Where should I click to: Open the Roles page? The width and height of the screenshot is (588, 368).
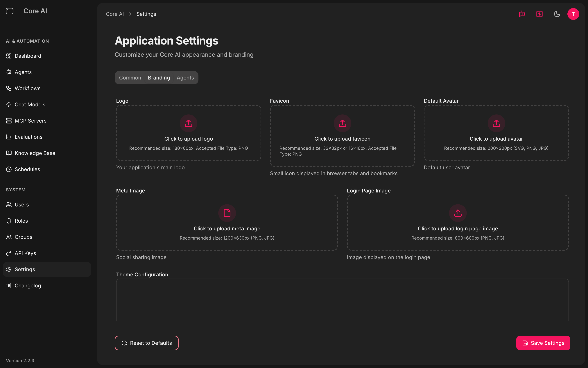pyautogui.click(x=47, y=221)
